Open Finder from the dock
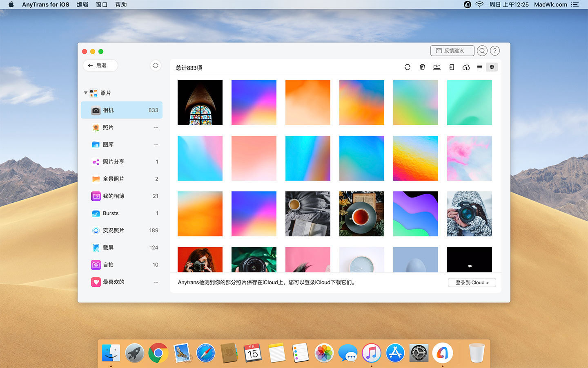This screenshot has width=588, height=368. point(111,353)
